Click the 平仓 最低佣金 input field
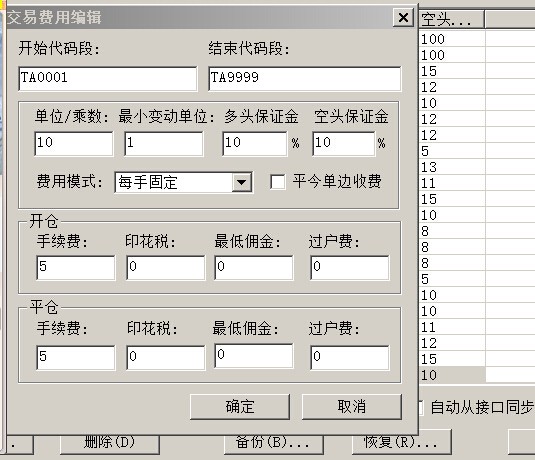The image size is (535, 460). click(x=254, y=356)
